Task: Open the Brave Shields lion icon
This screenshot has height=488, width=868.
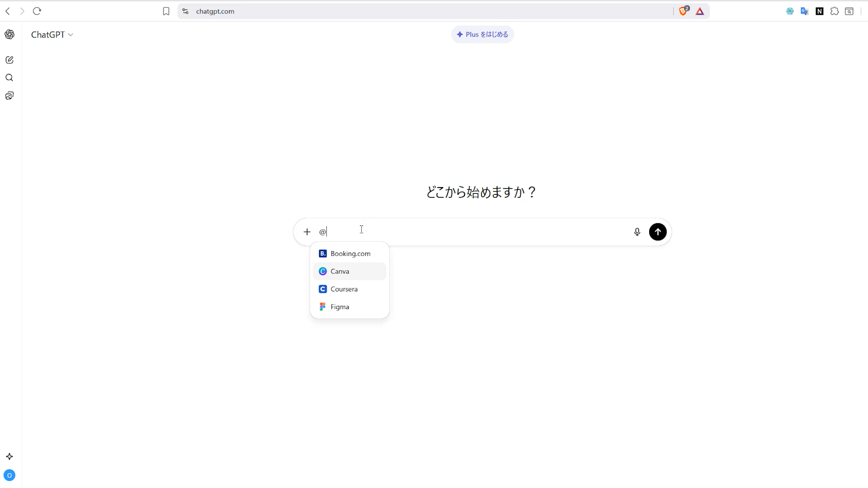Action: click(x=683, y=11)
